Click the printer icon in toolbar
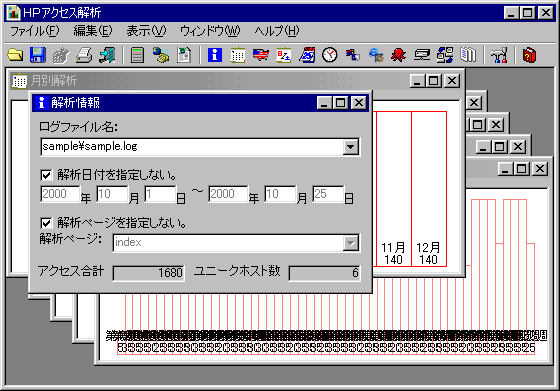Viewport: 560px width, 391px height. click(x=84, y=55)
